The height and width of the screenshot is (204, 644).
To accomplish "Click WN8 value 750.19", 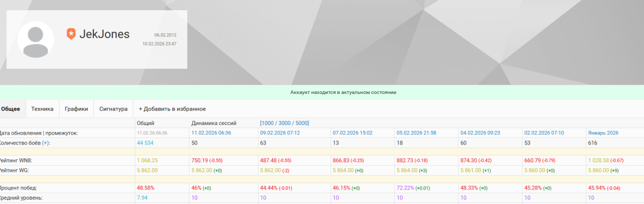I will pyautogui.click(x=199, y=160).
